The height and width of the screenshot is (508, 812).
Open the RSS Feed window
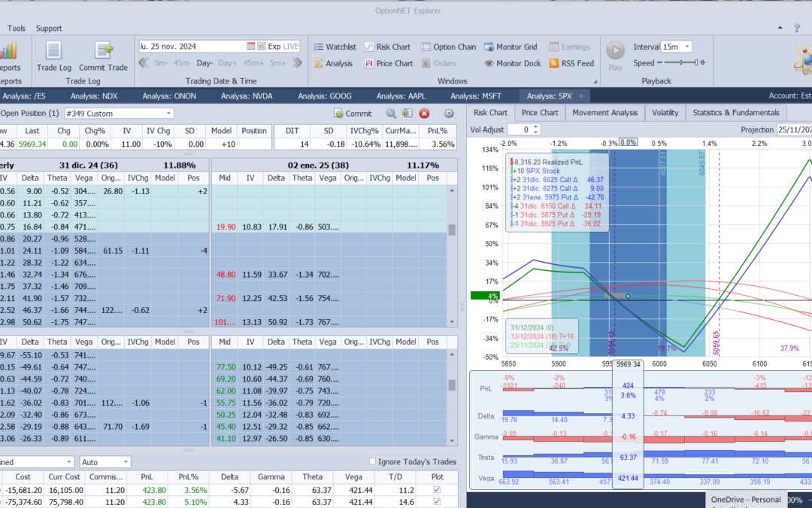click(571, 63)
